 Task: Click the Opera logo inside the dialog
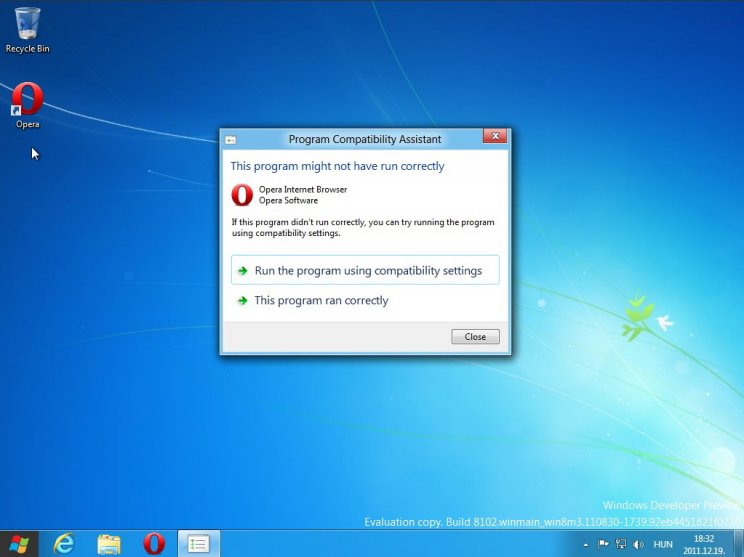tap(242, 195)
